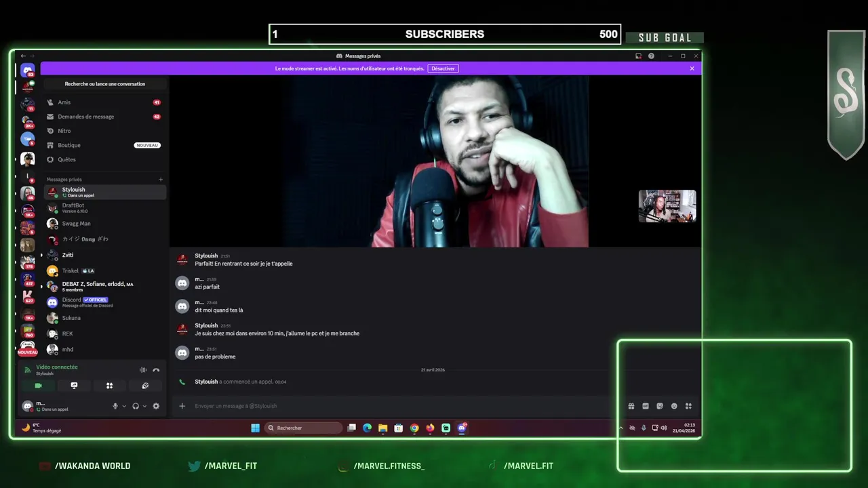Open headphone output options arrow
This screenshot has height=488, width=868.
(x=144, y=407)
